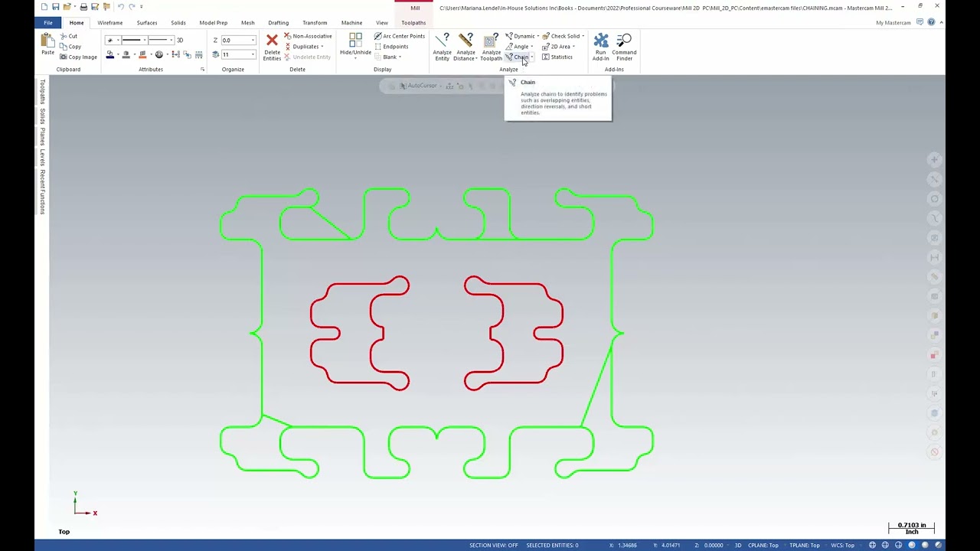The width and height of the screenshot is (980, 551).
Task: Delete Non-Associative entities
Action: pos(308,36)
